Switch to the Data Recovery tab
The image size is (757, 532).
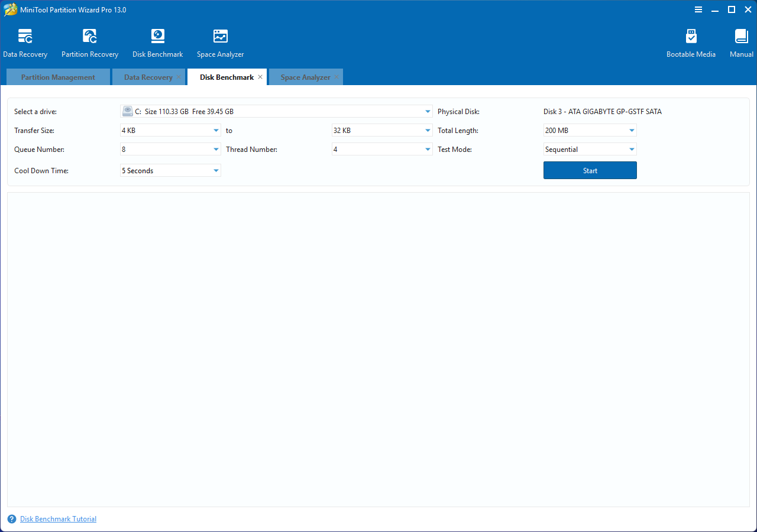(148, 77)
